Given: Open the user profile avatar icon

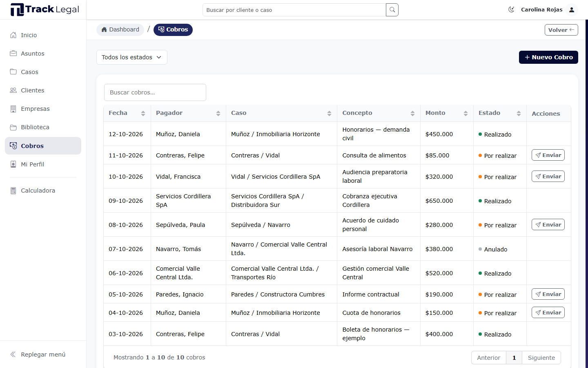Looking at the screenshot, I should (x=572, y=9).
